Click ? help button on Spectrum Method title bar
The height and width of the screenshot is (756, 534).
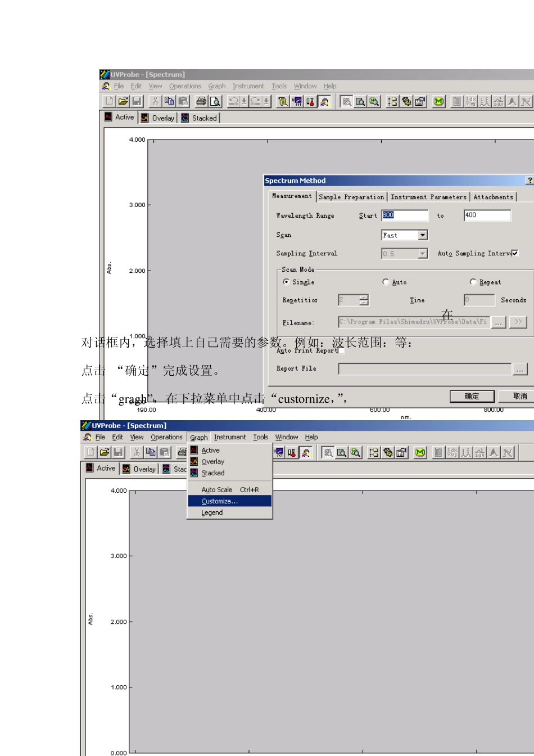pos(530,181)
